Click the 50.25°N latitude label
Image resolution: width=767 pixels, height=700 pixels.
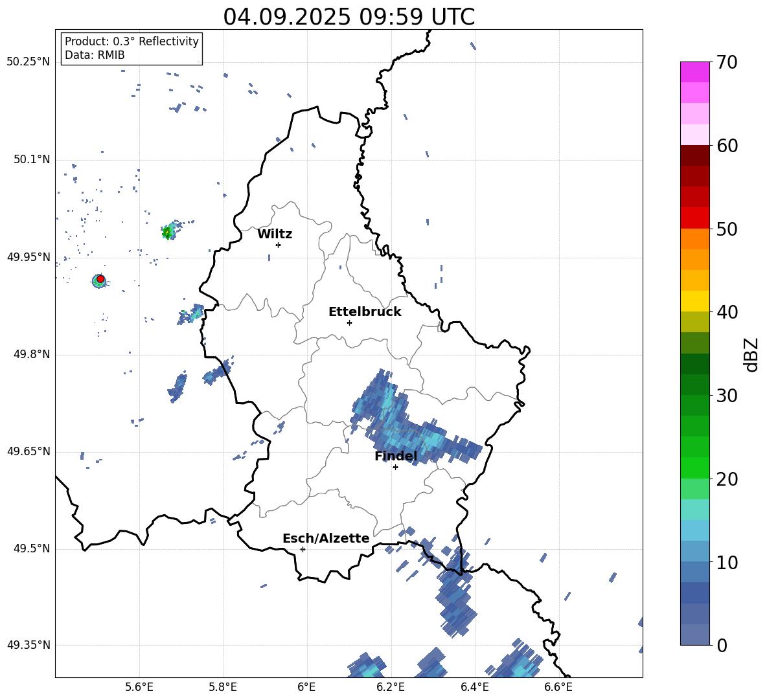(29, 62)
